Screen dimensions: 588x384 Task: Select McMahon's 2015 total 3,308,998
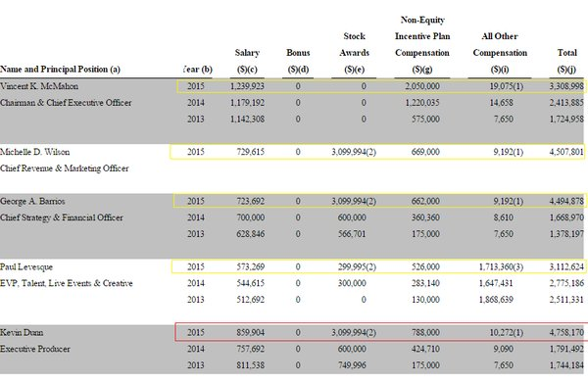(566, 86)
